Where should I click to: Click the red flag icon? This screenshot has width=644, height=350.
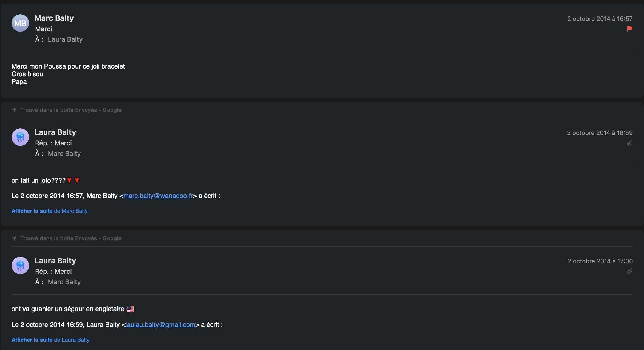click(629, 29)
